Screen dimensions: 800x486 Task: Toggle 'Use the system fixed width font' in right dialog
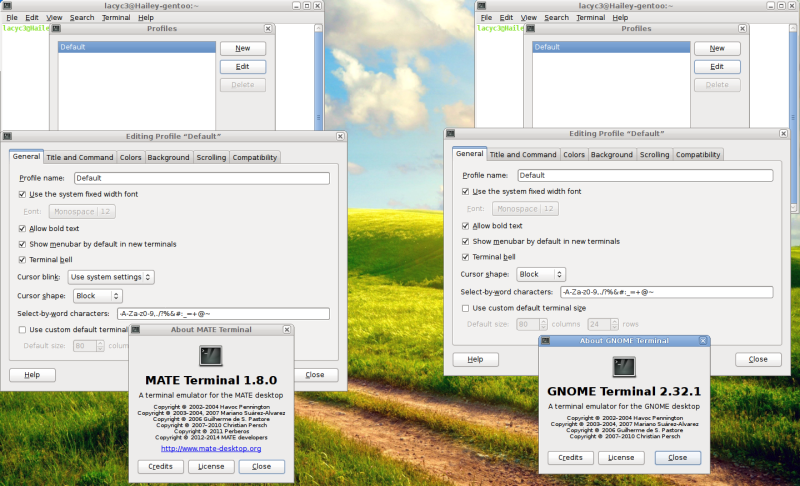(465, 191)
